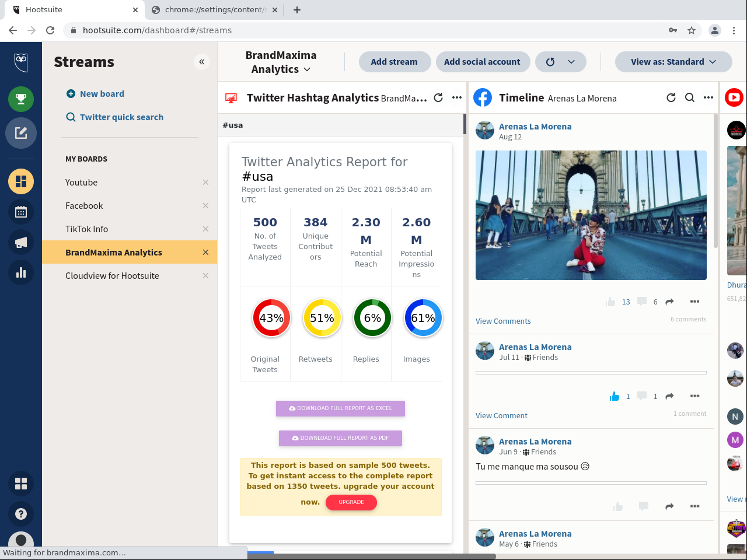The width and height of the screenshot is (747, 560).
Task: Open the trophy icon in sidebar
Action: coord(21,99)
